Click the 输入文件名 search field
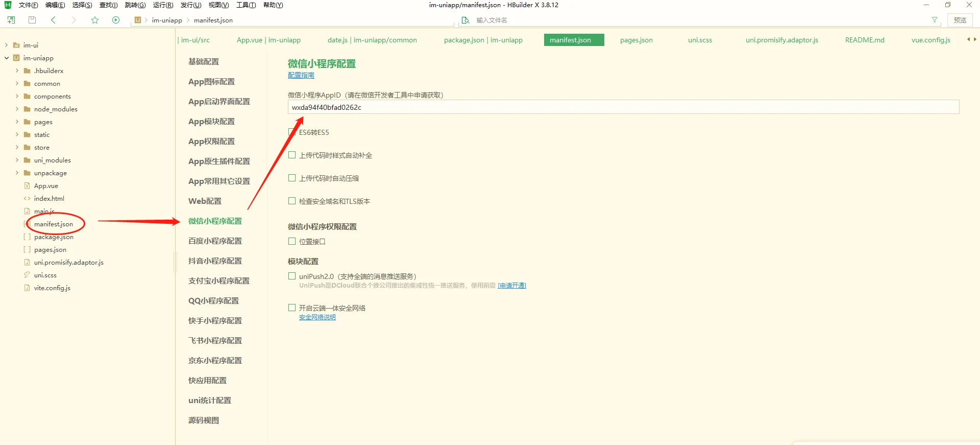 [x=699, y=20]
